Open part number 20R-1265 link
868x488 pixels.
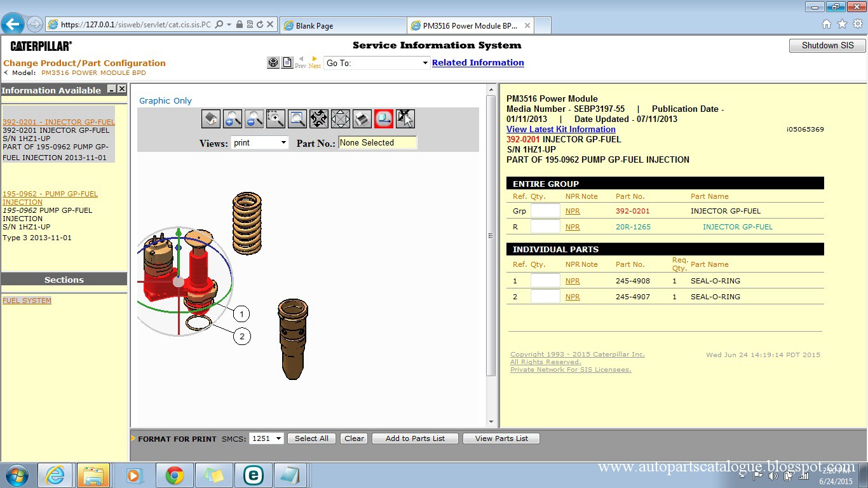click(633, 227)
